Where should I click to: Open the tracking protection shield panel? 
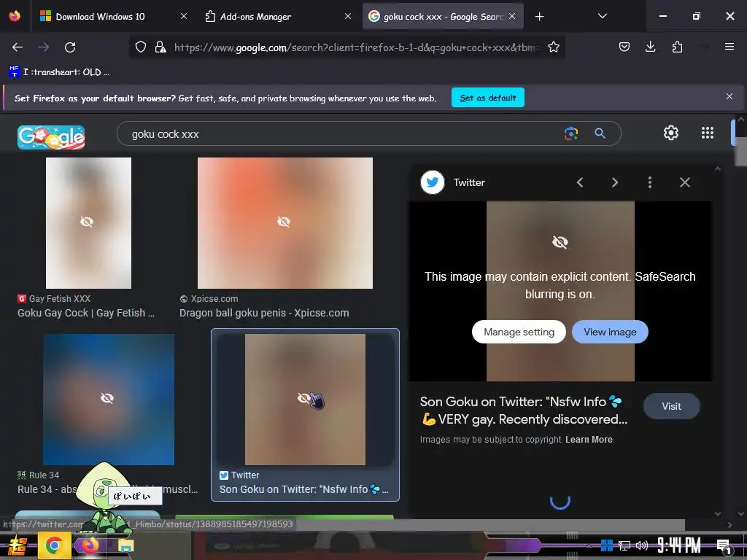pos(141,47)
